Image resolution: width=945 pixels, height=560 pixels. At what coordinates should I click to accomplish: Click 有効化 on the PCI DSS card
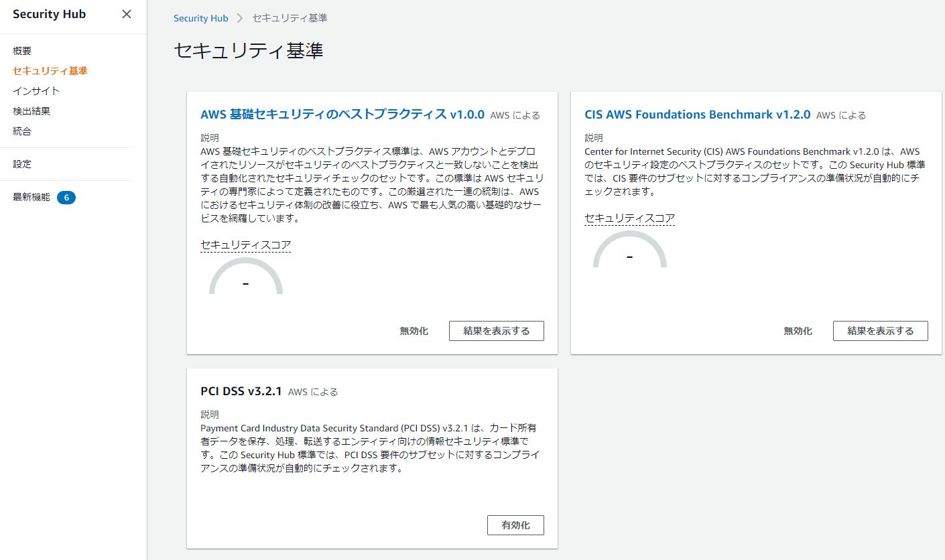(515, 525)
